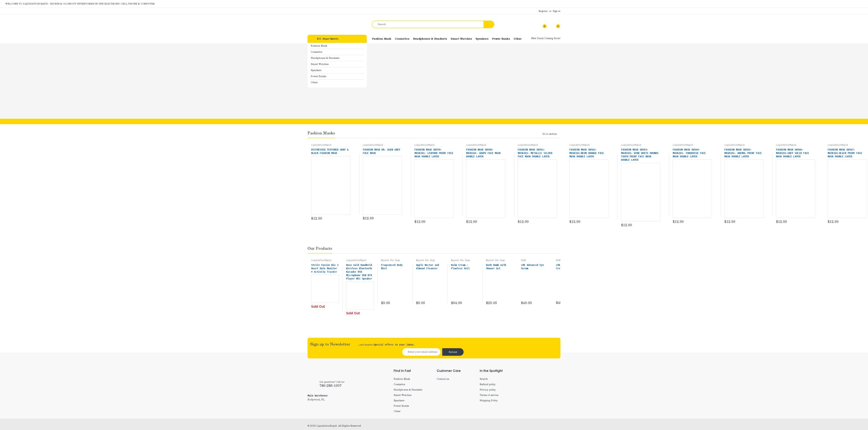Click the newsletter Submit button

pyautogui.click(x=453, y=352)
